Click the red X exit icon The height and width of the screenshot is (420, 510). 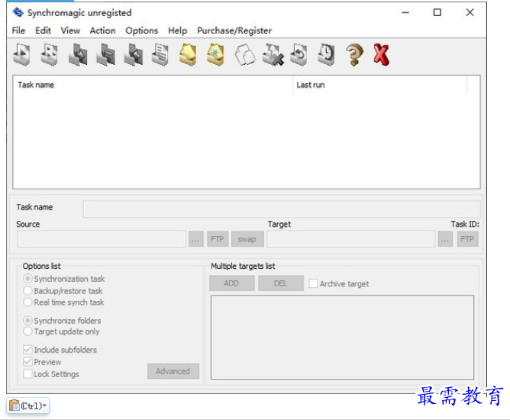(381, 54)
